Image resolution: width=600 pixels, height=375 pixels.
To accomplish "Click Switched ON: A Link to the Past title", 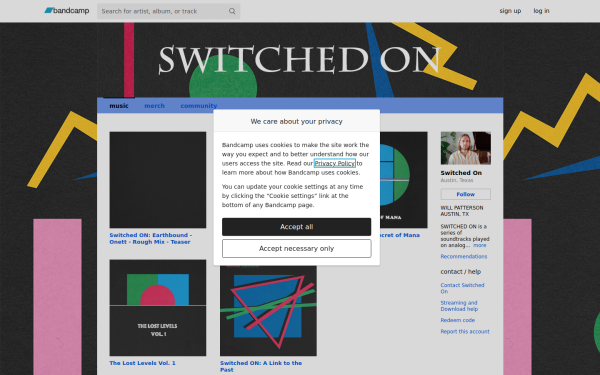I will pyautogui.click(x=261, y=366).
